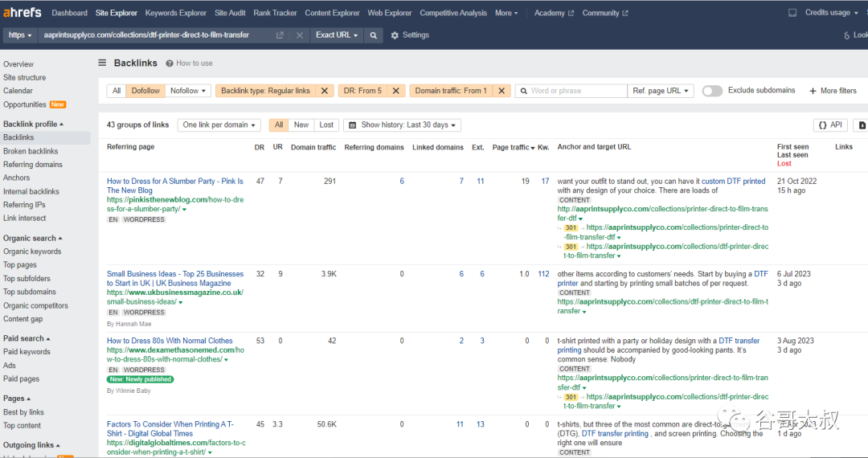Open Top pages in the sidebar
The image size is (868, 458).
(x=20, y=264)
